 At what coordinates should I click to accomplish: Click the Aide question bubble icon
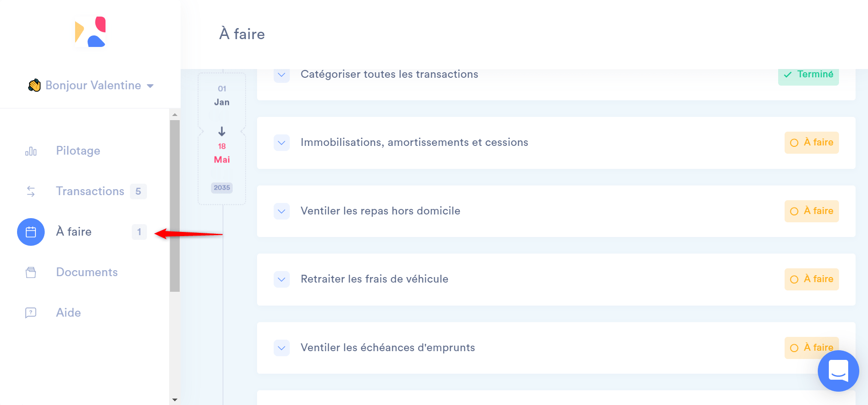coord(31,313)
